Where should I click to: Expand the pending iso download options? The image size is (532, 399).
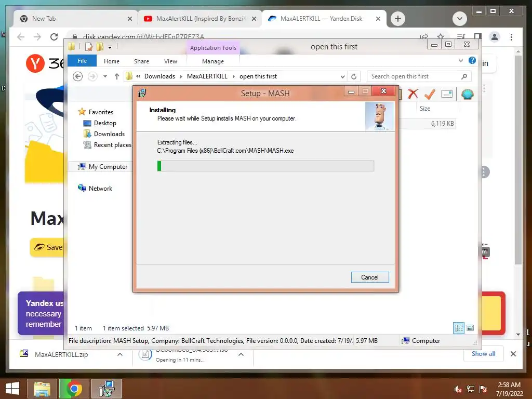coord(241,354)
